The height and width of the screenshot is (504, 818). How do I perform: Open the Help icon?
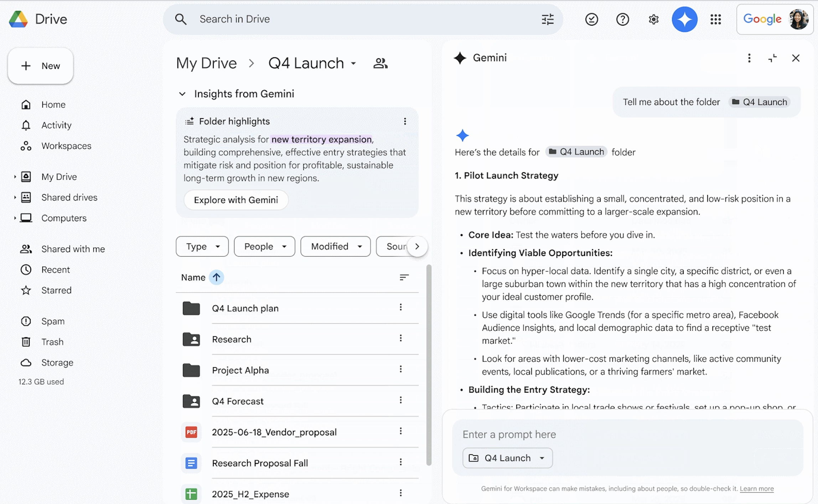622,19
